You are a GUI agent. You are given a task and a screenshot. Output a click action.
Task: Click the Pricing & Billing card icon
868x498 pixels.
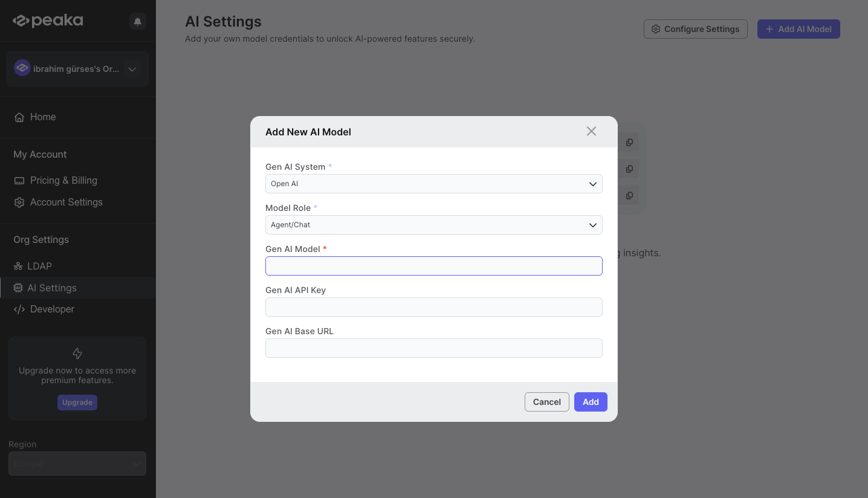tap(19, 181)
